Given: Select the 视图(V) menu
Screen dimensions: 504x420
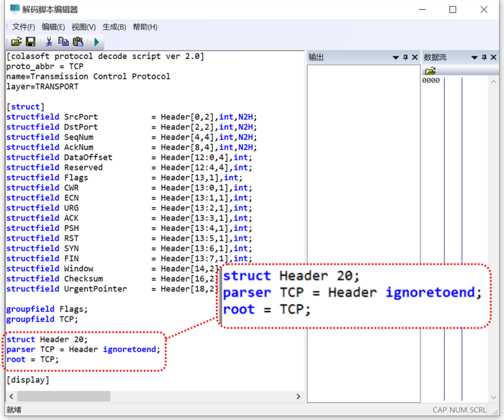Looking at the screenshot, I should [x=84, y=27].
